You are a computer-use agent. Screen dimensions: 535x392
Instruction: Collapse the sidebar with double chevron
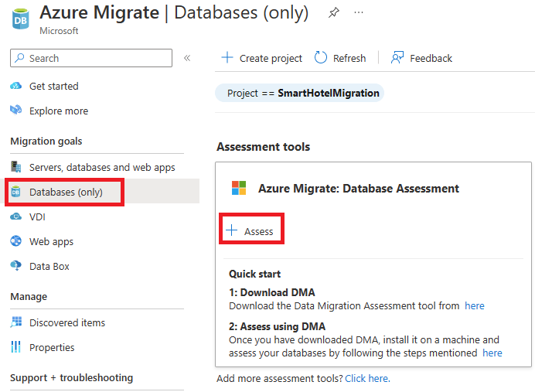[x=187, y=58]
